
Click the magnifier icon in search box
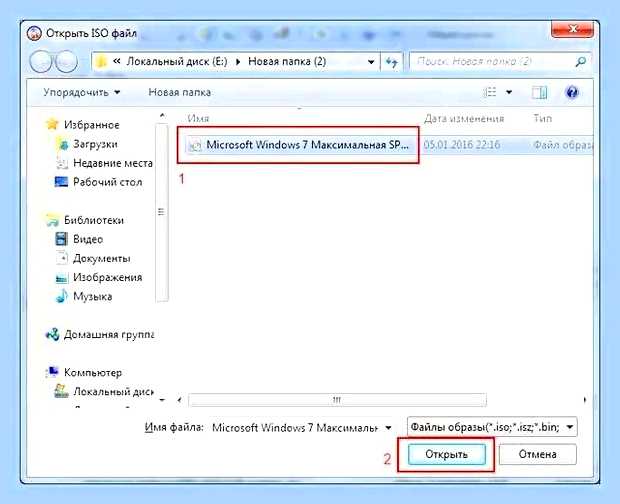pos(580,62)
